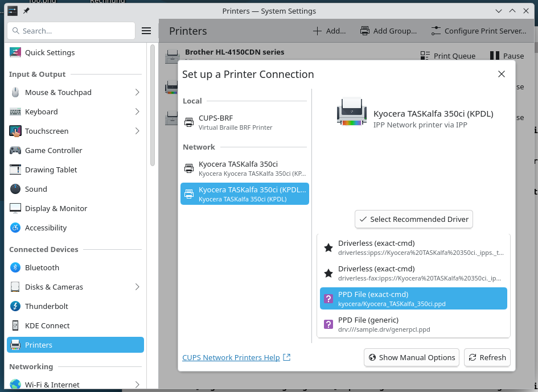This screenshot has width=538, height=392.
Task: Refresh the printer list
Action: [x=487, y=357]
